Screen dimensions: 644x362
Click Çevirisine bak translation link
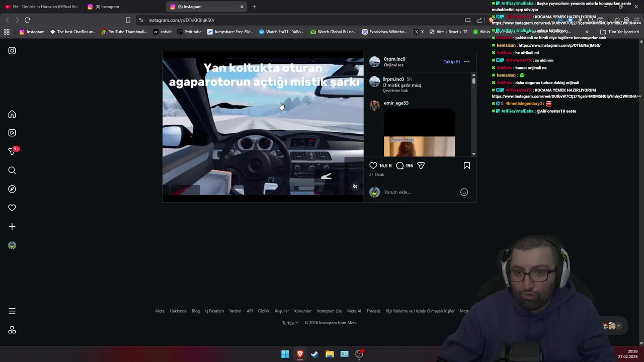click(x=395, y=90)
